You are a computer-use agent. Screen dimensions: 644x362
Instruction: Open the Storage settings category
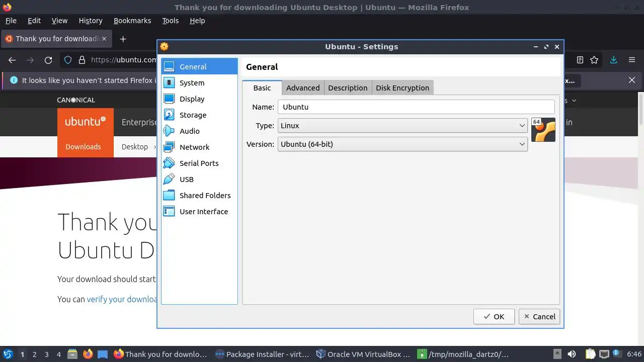click(199, 115)
